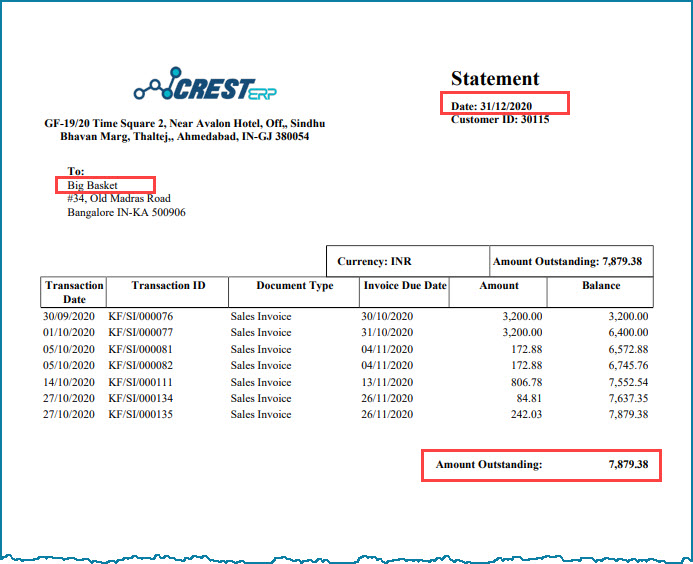Screen dimensions: 693x564
Task: Select transaction KF/SI/000076
Action: pyautogui.click(x=141, y=316)
